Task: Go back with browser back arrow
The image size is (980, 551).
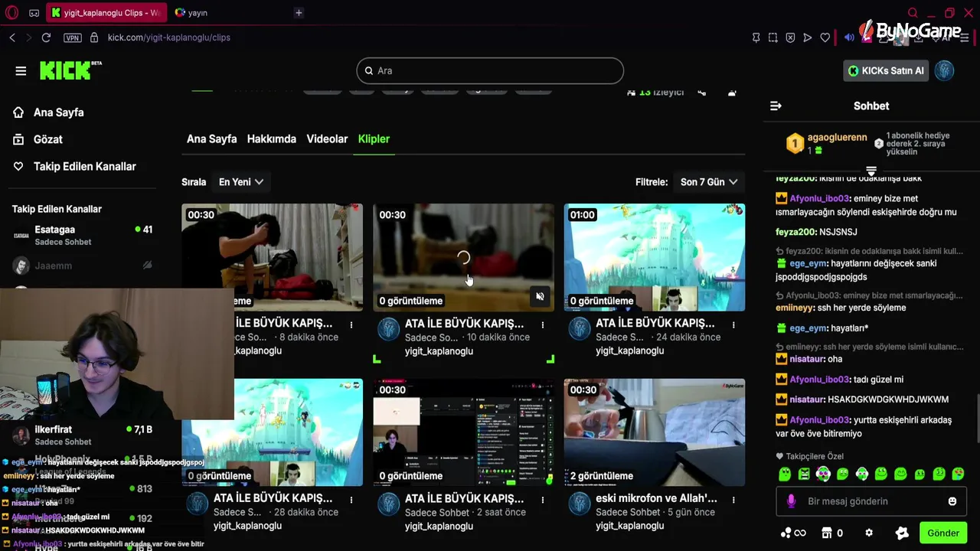Action: tap(12, 37)
